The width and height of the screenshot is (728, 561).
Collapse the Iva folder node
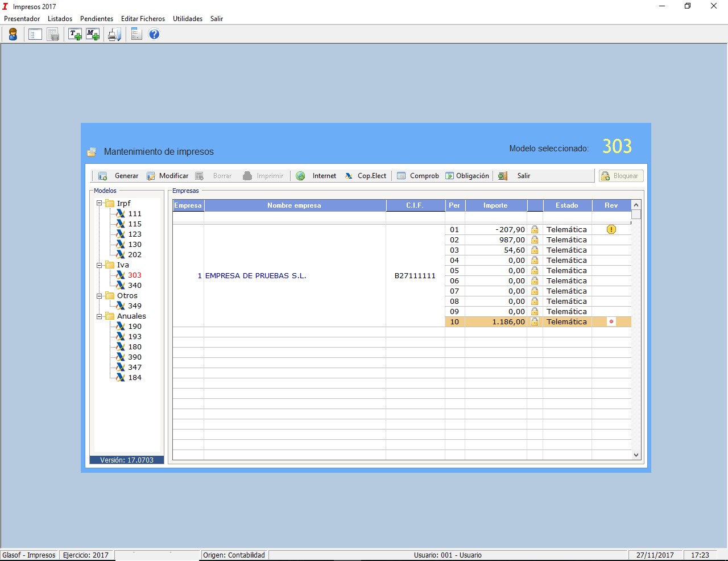[99, 265]
